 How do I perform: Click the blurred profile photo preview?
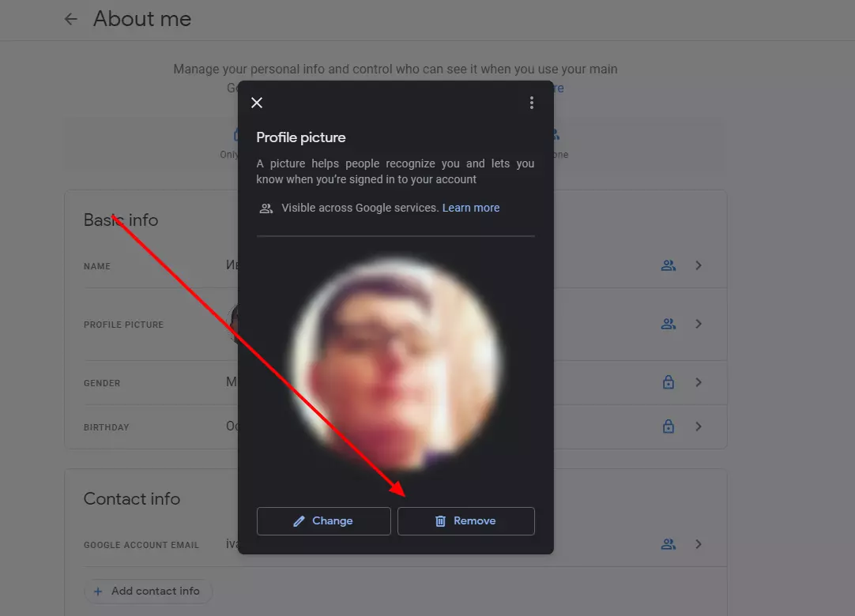click(396, 363)
